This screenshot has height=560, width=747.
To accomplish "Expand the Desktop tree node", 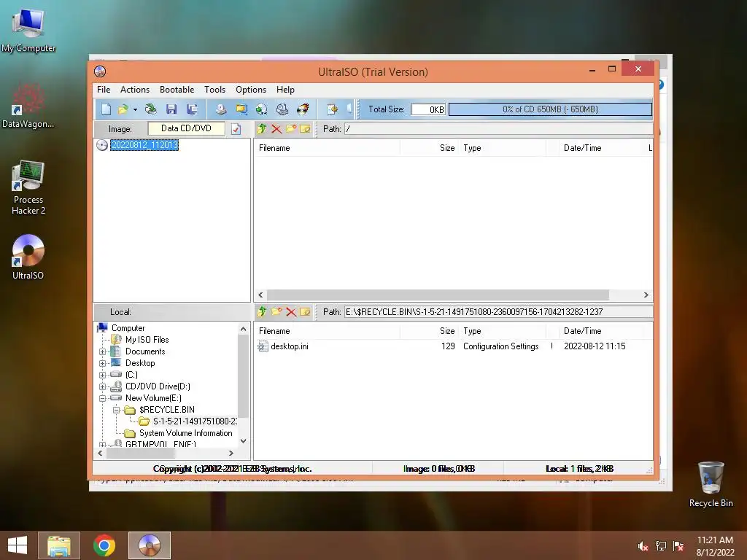I will (102, 363).
